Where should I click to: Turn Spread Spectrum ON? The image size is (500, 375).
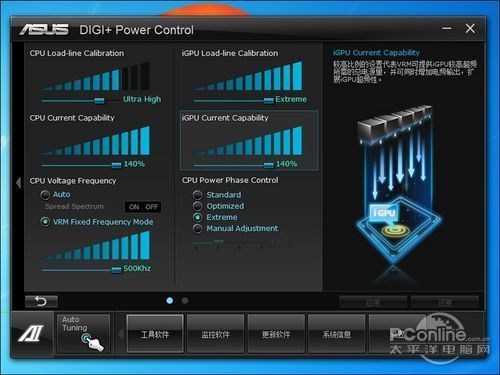(134, 207)
